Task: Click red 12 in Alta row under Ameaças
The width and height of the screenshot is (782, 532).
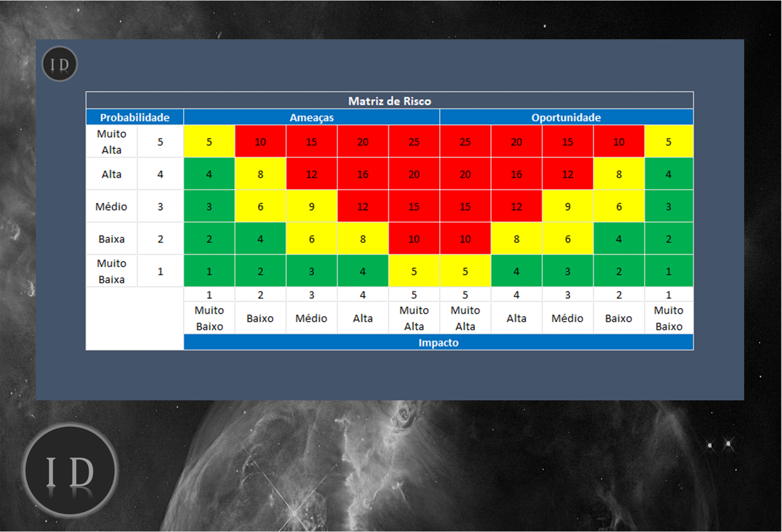Action: [311, 174]
